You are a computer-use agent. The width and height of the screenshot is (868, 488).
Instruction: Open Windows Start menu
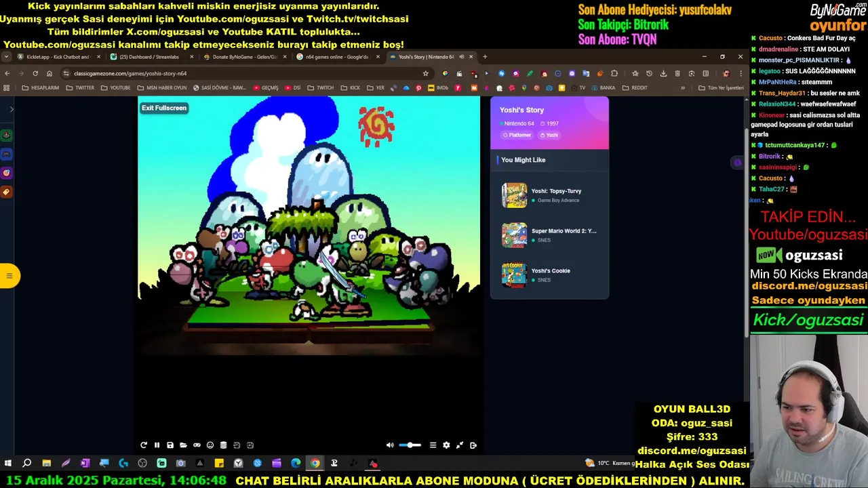7,464
